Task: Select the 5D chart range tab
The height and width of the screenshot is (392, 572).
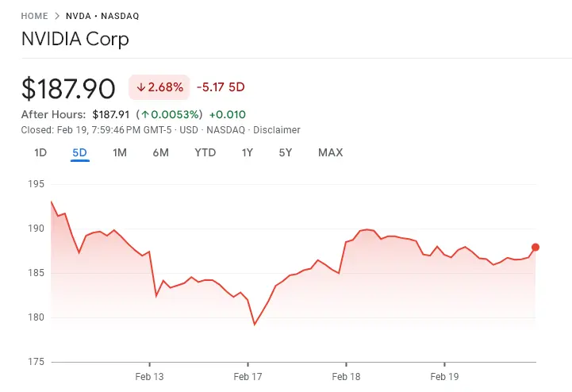Action: [x=79, y=152]
